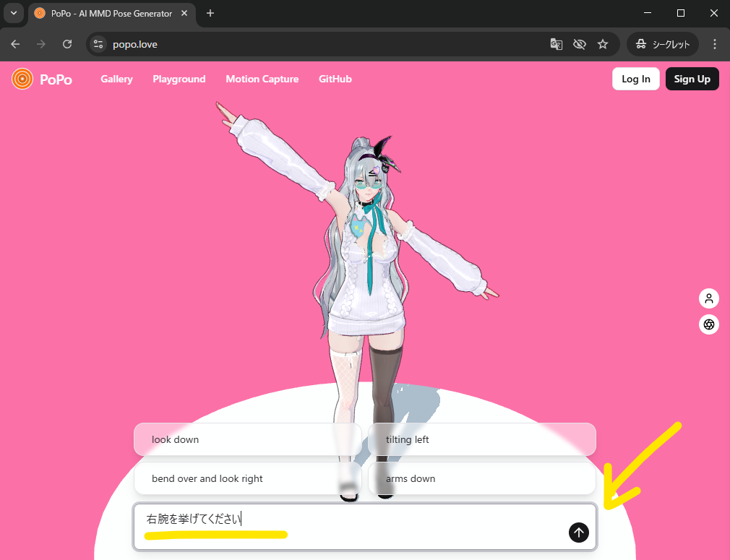Open the Gallery page
The width and height of the screenshot is (730, 560).
tap(116, 79)
